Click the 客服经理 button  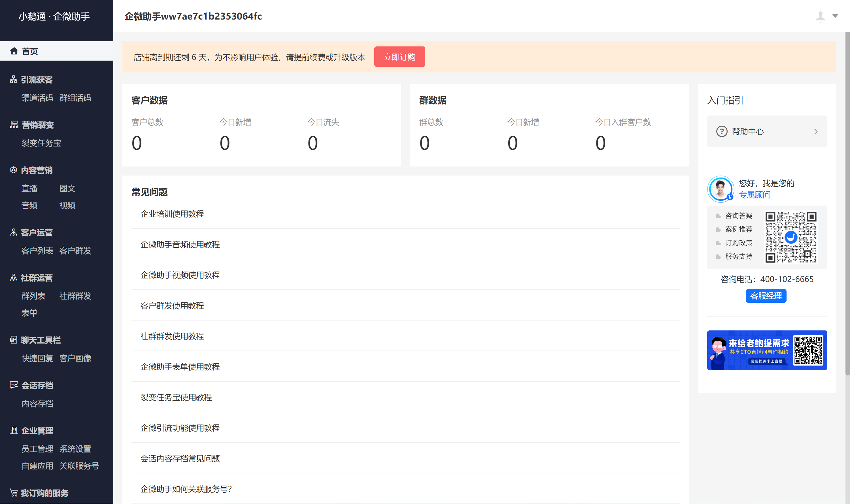click(766, 296)
